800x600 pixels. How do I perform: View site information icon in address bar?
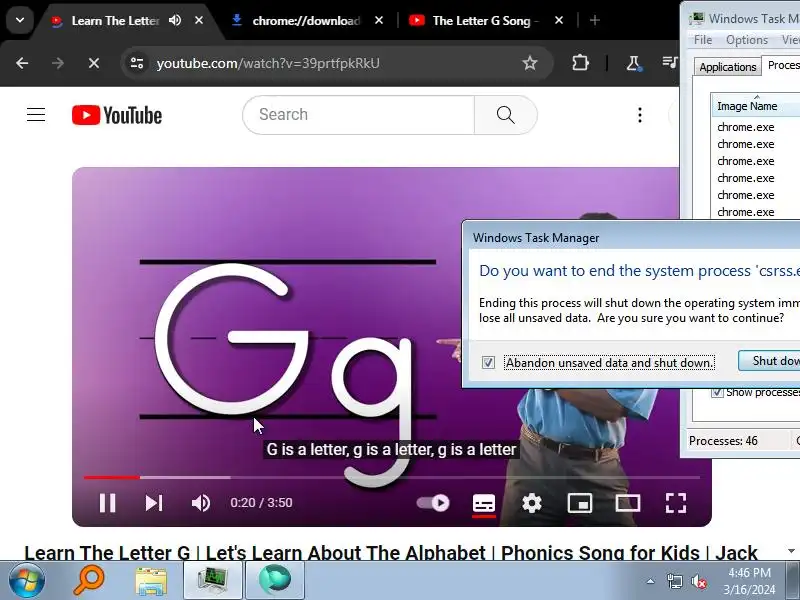click(137, 63)
